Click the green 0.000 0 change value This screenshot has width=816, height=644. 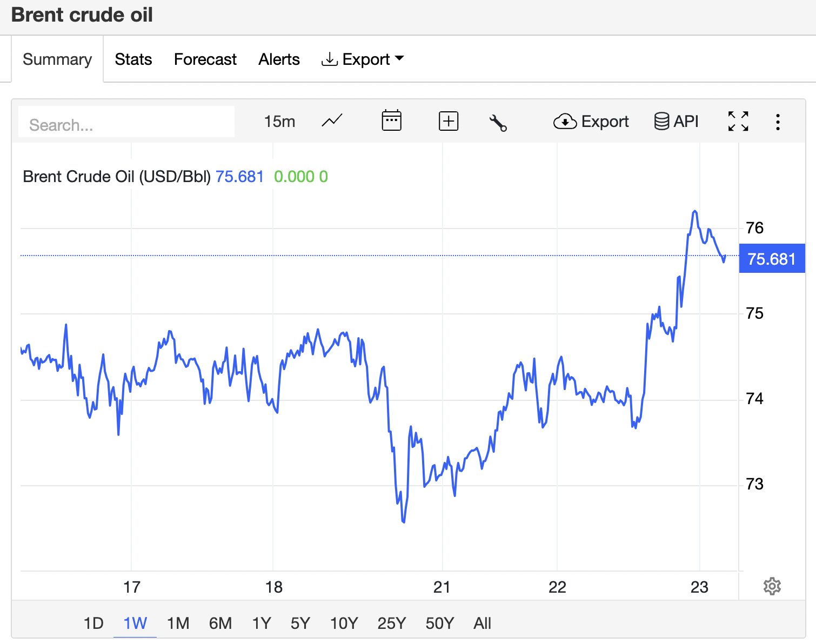(301, 177)
